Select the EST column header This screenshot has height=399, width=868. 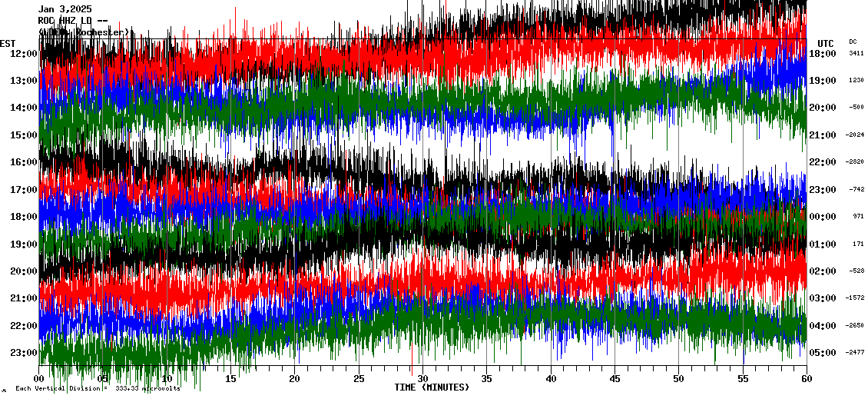coord(8,43)
